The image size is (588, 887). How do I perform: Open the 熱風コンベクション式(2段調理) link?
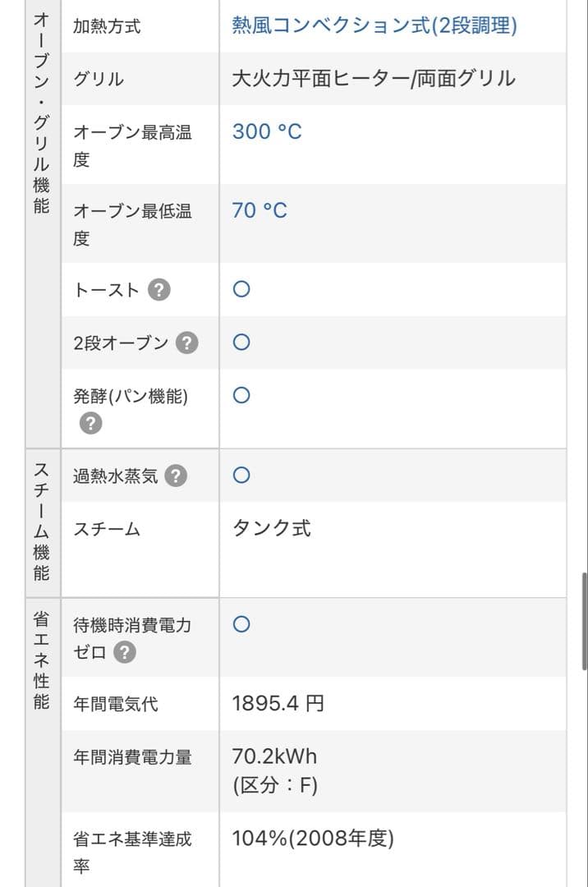pyautogui.click(x=374, y=26)
